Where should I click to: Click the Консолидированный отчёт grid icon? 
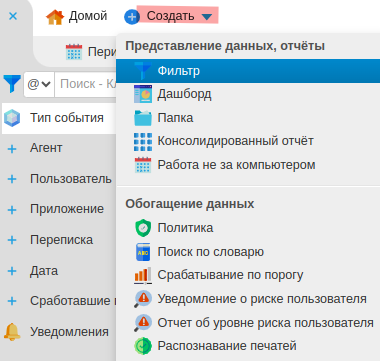(x=143, y=142)
